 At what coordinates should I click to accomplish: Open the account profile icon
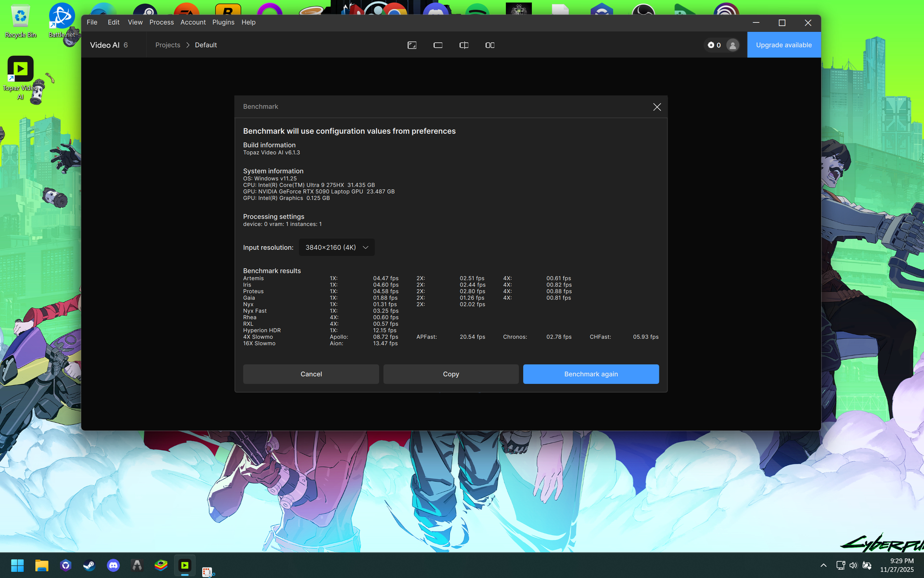(732, 45)
